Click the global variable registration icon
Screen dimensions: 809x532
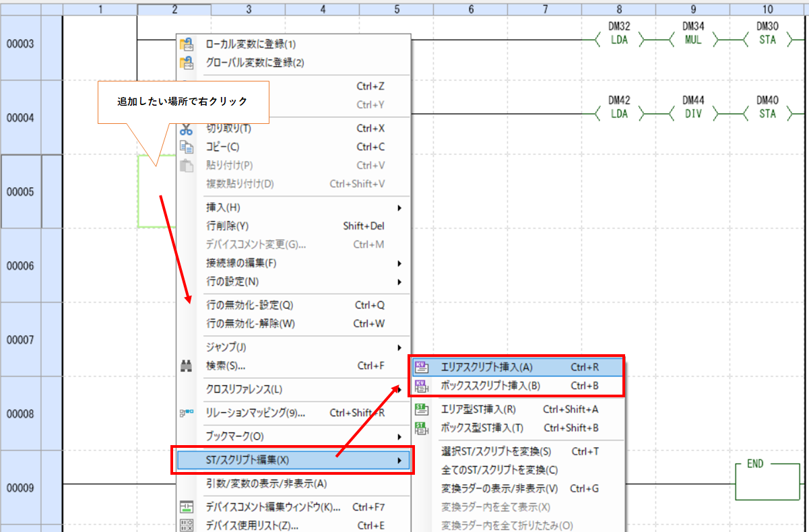pos(187,63)
